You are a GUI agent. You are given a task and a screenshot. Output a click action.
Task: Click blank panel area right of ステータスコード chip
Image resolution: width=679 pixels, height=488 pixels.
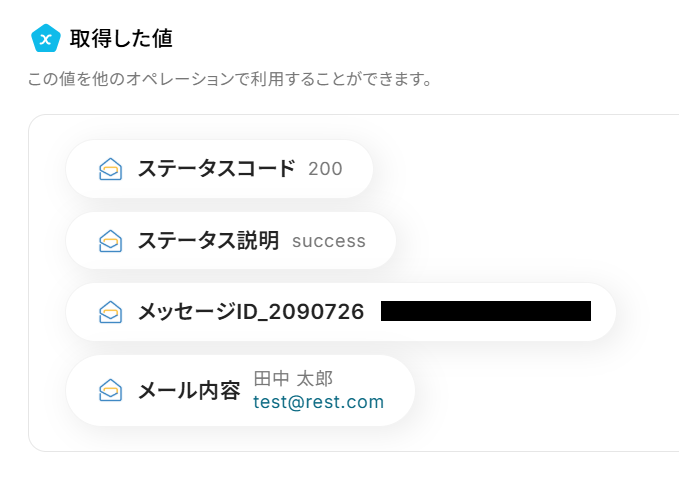click(520, 169)
